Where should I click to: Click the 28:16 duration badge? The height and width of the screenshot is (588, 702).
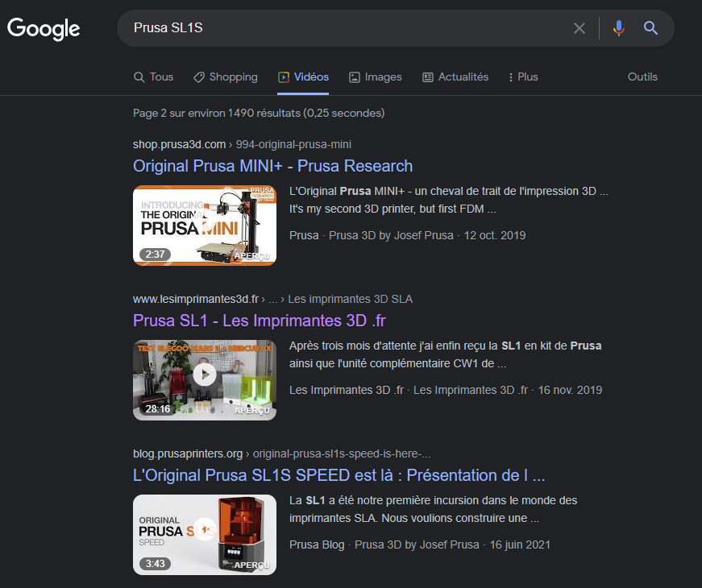click(158, 409)
